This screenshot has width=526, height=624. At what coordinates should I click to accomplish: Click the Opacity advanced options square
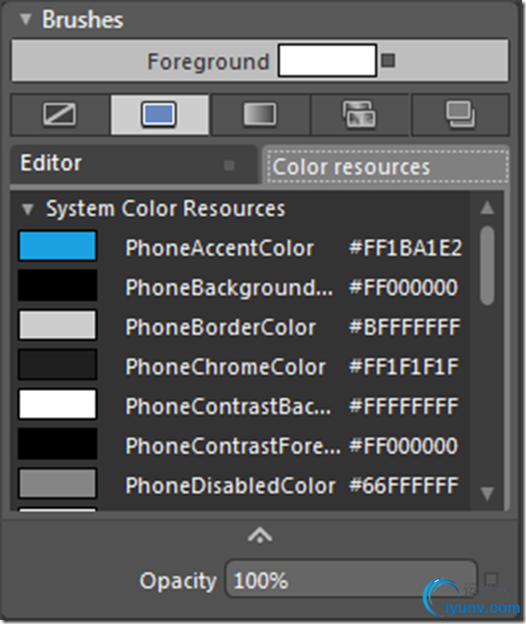click(x=491, y=579)
